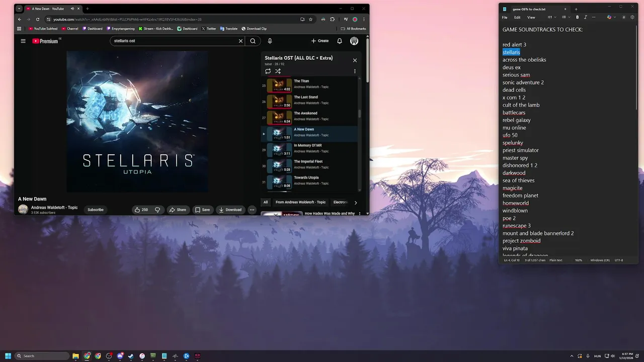Open the Windows Start menu
Screen dimensions: 644x362
click(x=8, y=356)
